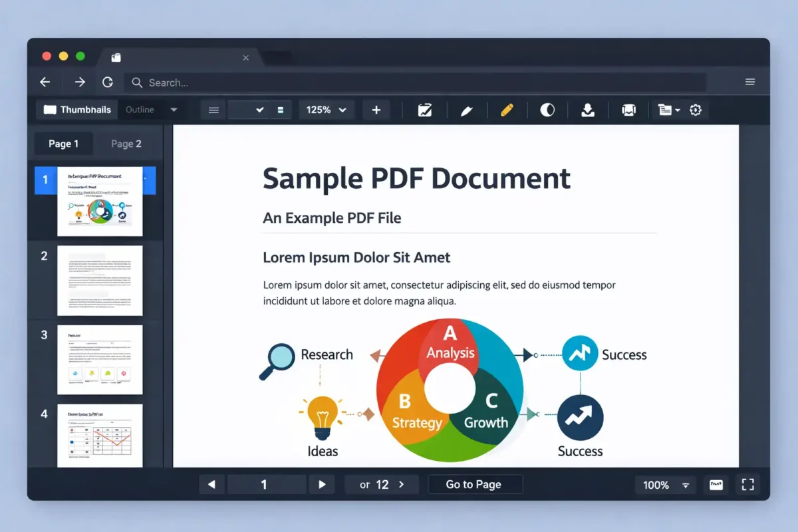Select the page 3 thumbnail
The width and height of the screenshot is (798, 532).
pyautogui.click(x=100, y=359)
